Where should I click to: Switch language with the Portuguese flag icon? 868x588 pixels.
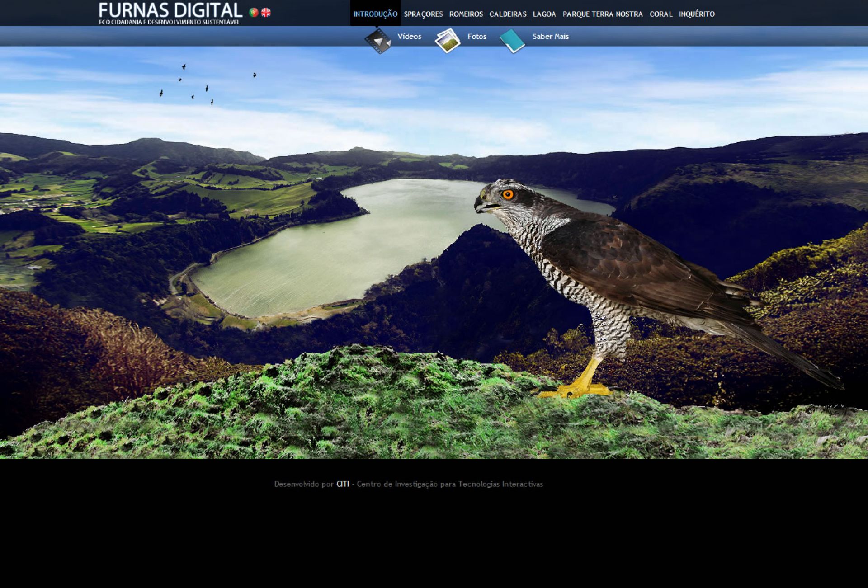click(x=254, y=13)
